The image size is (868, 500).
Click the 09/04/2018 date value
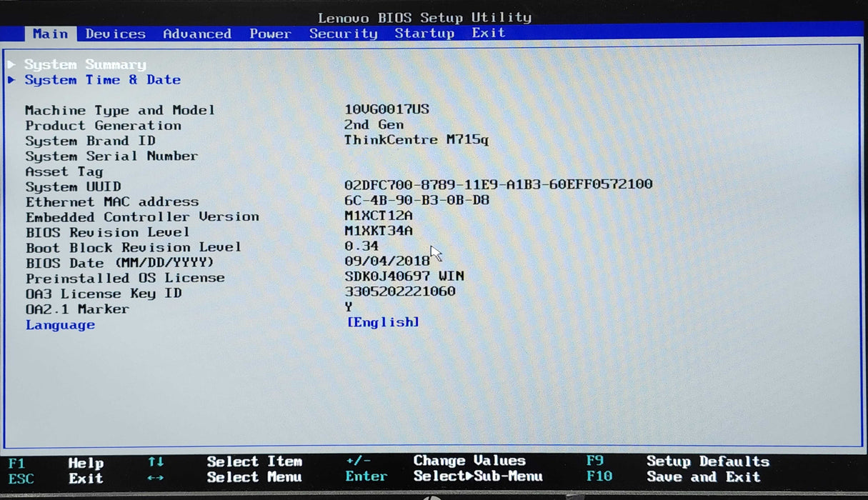(x=386, y=261)
